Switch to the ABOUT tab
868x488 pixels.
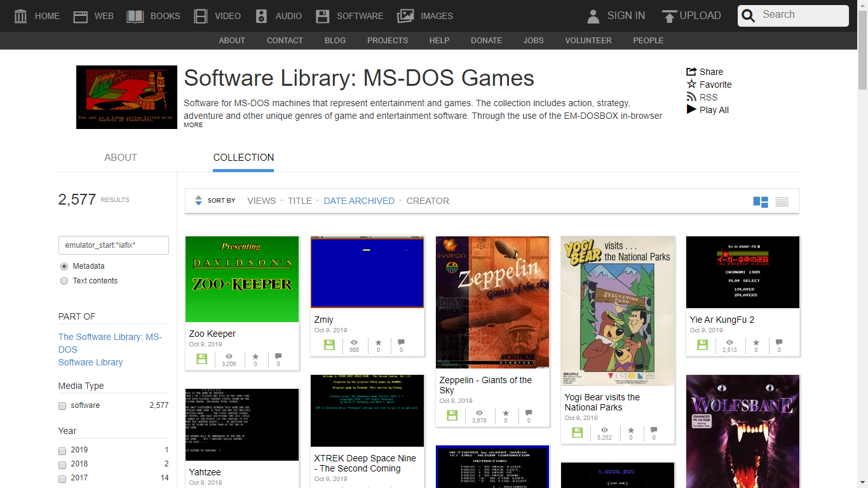click(121, 158)
